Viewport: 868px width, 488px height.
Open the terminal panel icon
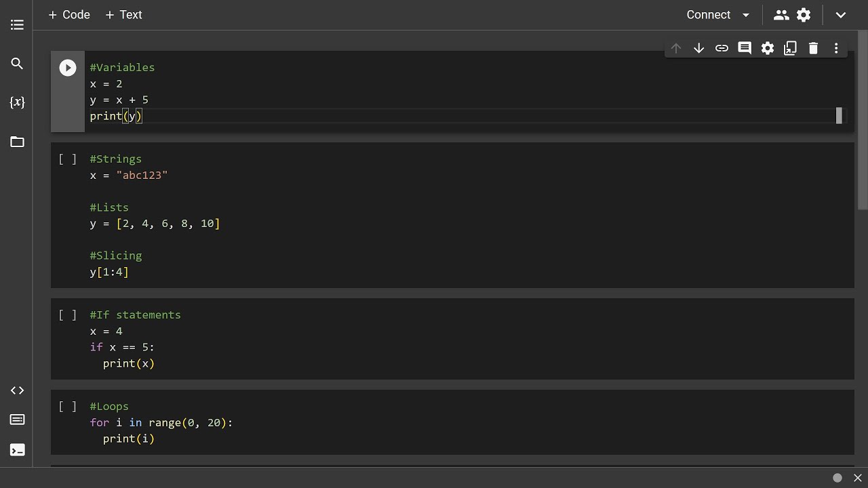click(x=17, y=450)
